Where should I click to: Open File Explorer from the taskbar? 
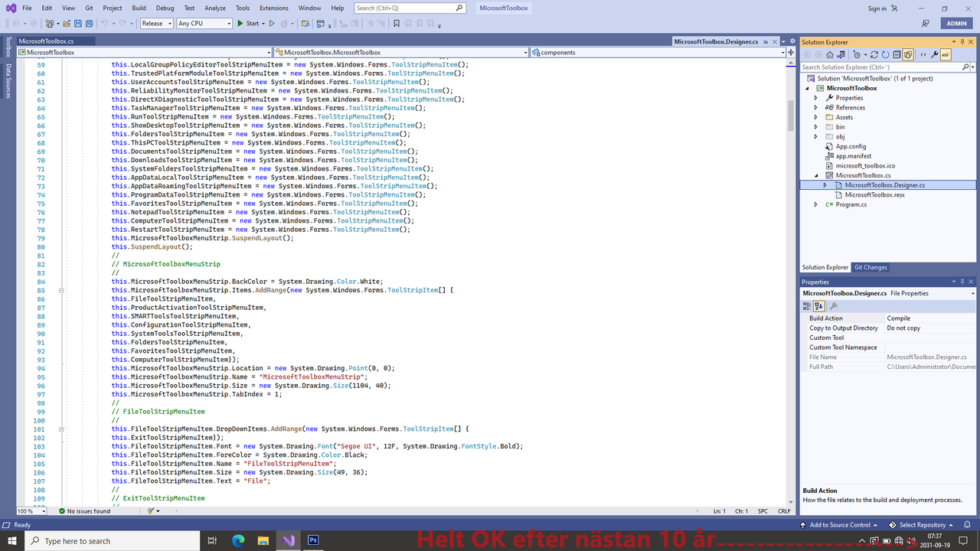[263, 540]
